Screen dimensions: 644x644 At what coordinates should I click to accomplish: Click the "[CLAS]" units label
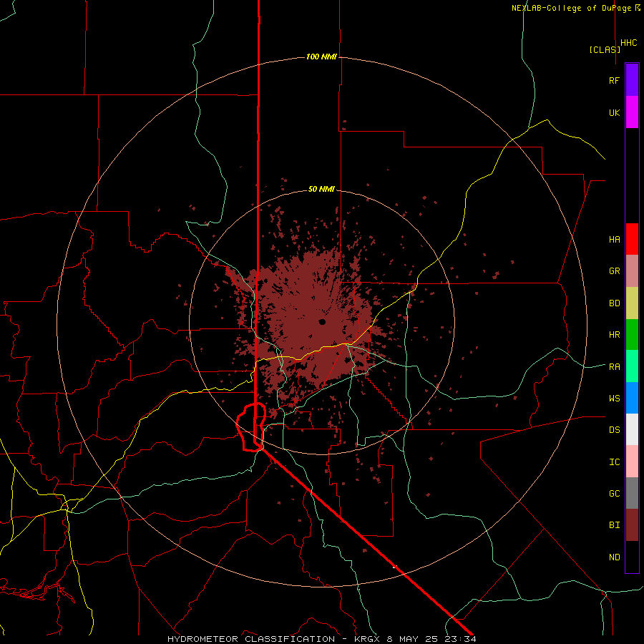(605, 49)
